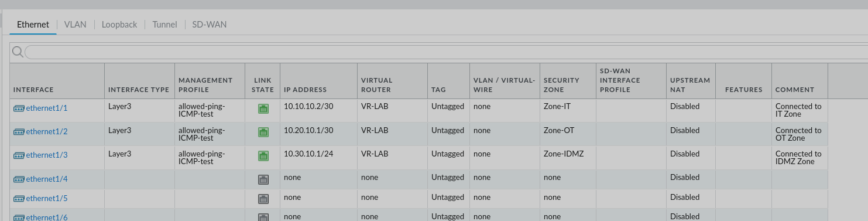Click green link state icon for ethernet1/3
Image resolution: width=868 pixels, height=221 pixels.
pos(263,155)
